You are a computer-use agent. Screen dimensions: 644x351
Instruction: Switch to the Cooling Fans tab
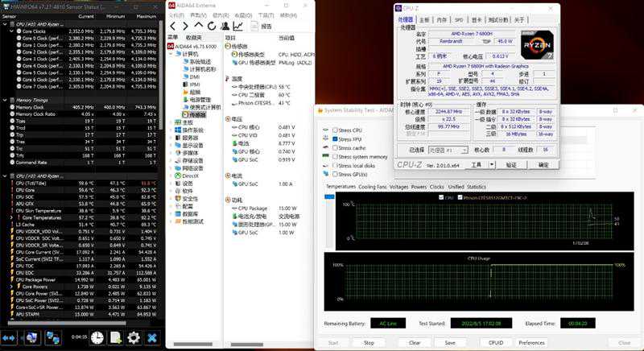[x=372, y=186]
